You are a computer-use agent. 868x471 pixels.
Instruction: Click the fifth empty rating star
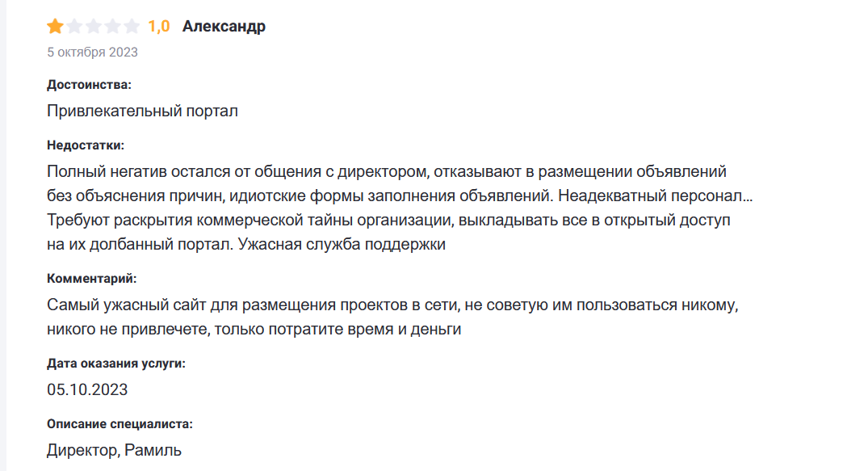click(132, 27)
